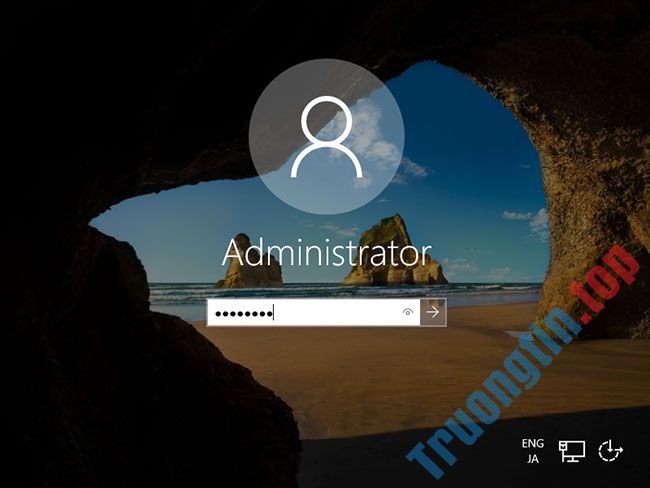This screenshot has width=650, height=488.
Task: Open the network connection icon
Action: (x=572, y=451)
